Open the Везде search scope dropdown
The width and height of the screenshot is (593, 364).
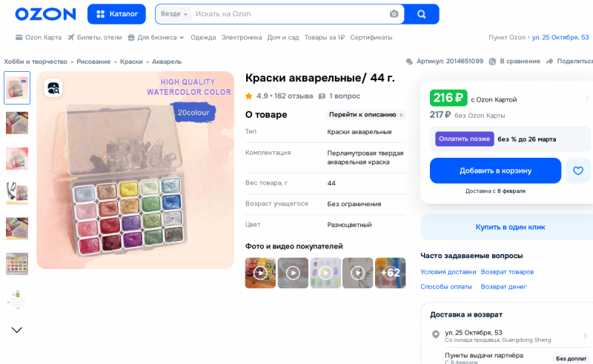tap(174, 14)
